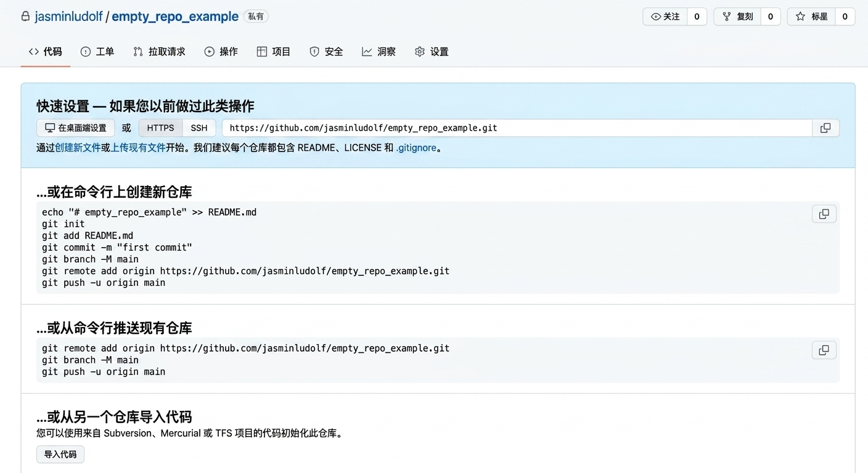
Task: Click the heading …或从另一个仓库导入代码
Action: [114, 417]
